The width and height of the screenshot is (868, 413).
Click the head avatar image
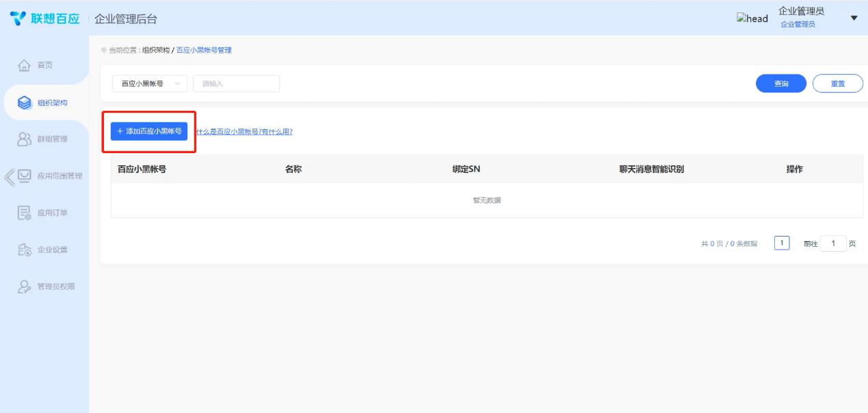tap(752, 18)
